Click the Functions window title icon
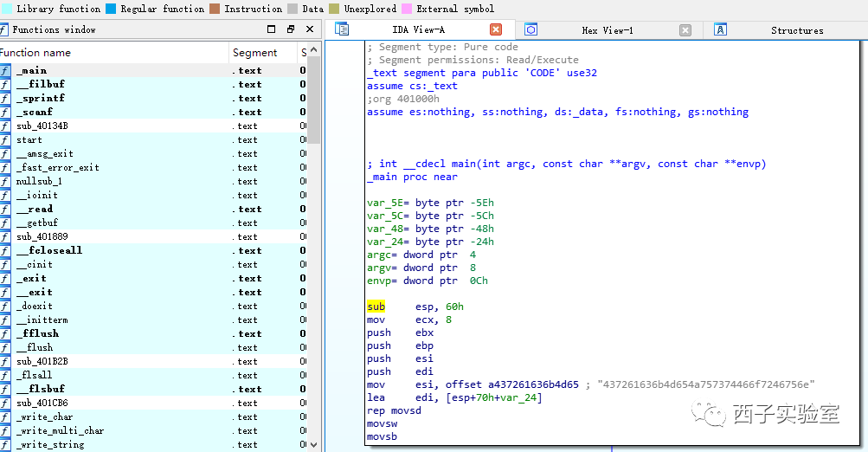The height and width of the screenshot is (452, 868). pyautogui.click(x=3, y=30)
